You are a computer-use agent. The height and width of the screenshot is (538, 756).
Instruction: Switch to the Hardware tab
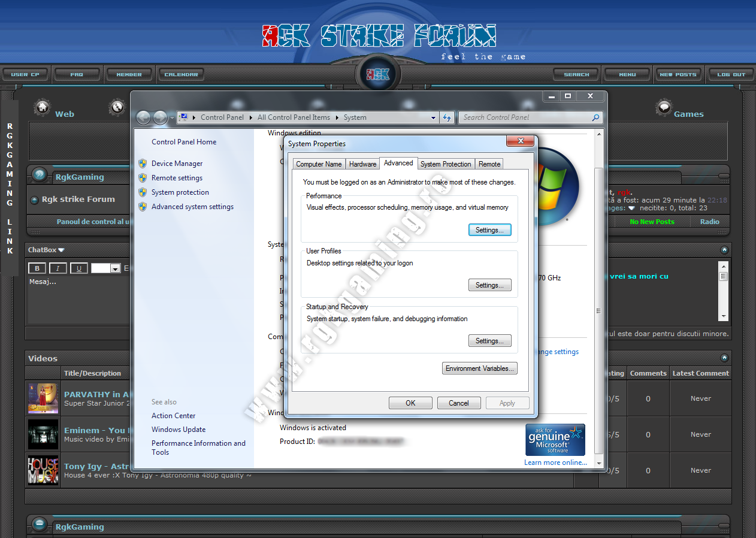pyautogui.click(x=362, y=164)
